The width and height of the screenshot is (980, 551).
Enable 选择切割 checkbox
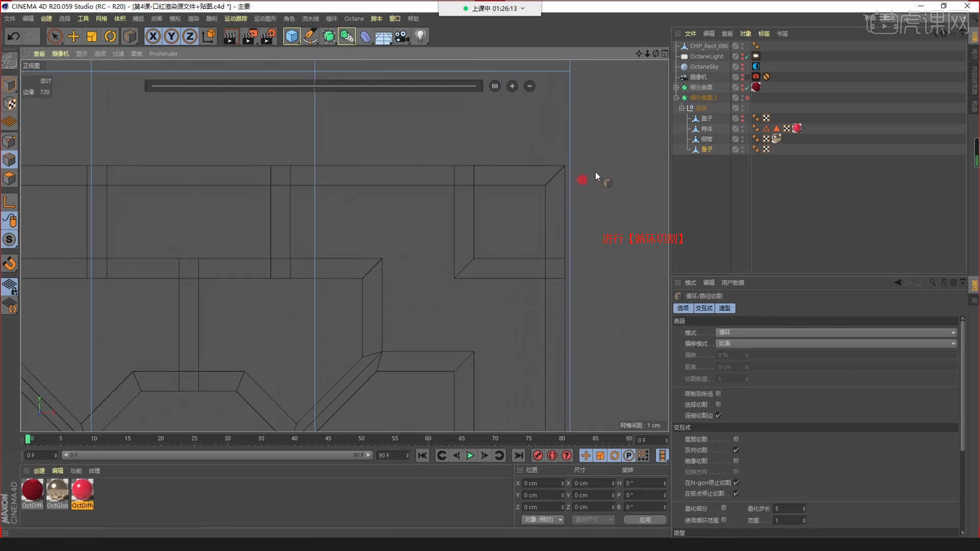click(x=718, y=405)
